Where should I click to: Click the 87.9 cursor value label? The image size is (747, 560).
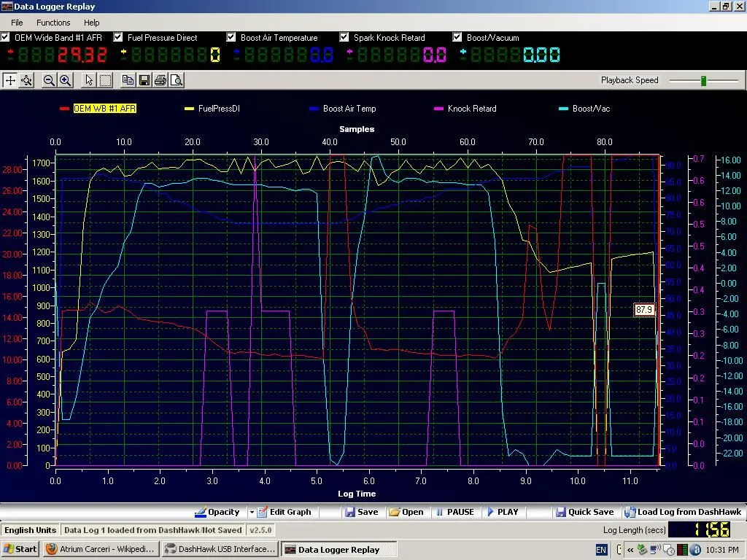click(644, 309)
